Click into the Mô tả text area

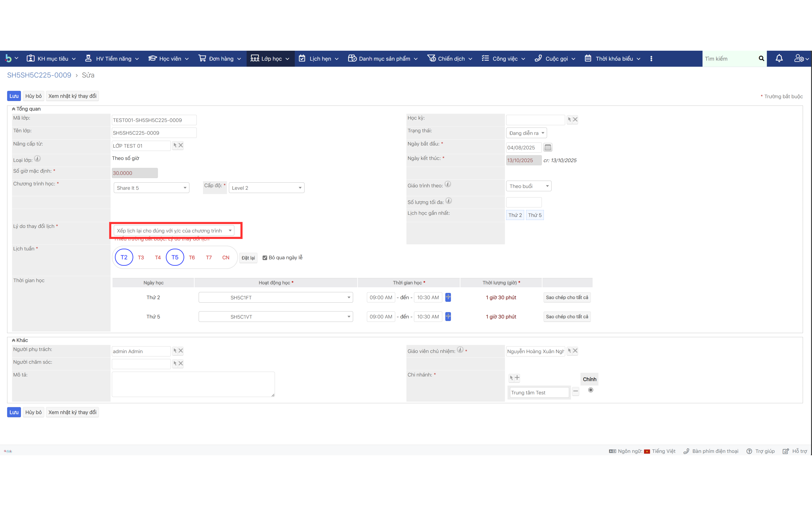(193, 384)
